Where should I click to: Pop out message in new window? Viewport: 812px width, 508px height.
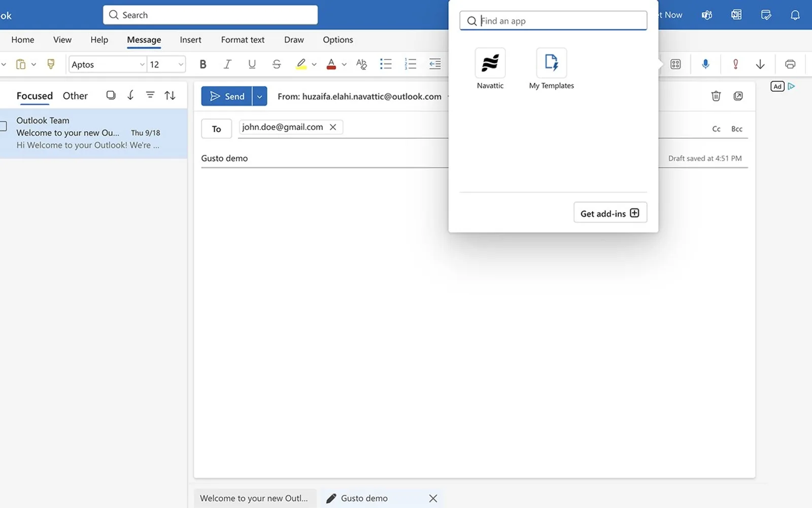[738, 96]
